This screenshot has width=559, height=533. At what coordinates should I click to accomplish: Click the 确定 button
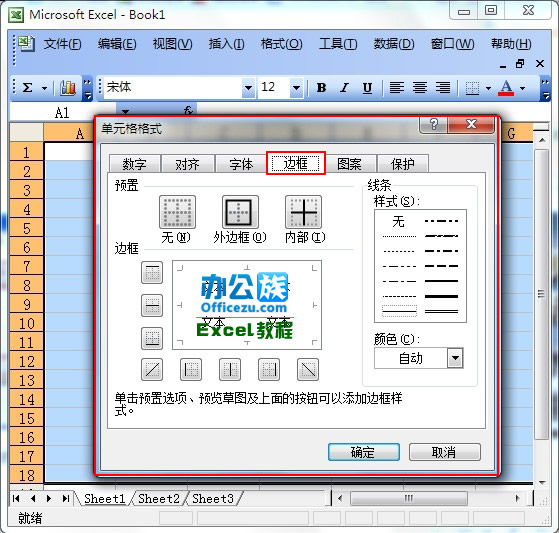point(364,452)
